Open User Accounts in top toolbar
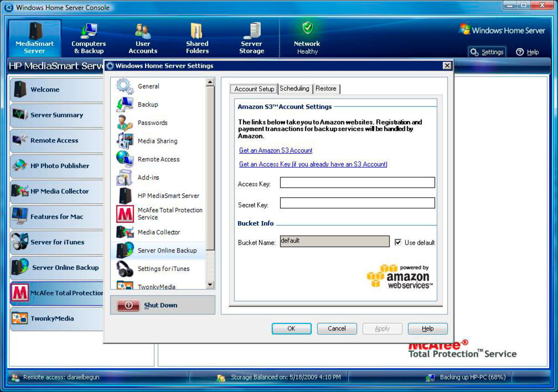The image size is (558, 392). (x=143, y=38)
